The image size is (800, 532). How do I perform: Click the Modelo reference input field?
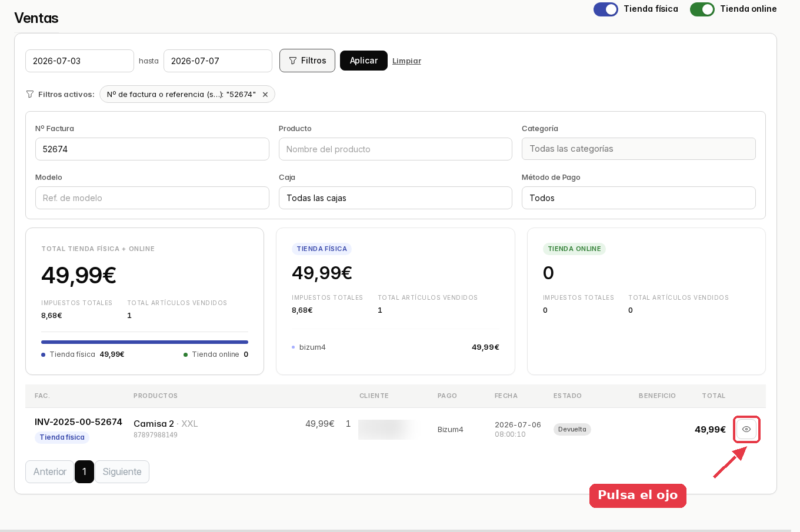(152, 198)
